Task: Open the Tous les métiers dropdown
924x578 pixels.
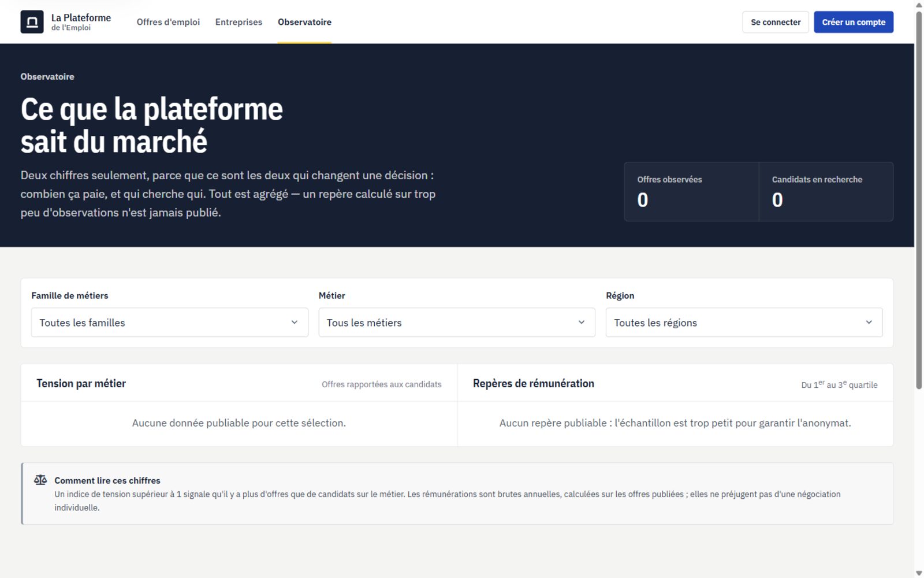Action: (x=457, y=323)
